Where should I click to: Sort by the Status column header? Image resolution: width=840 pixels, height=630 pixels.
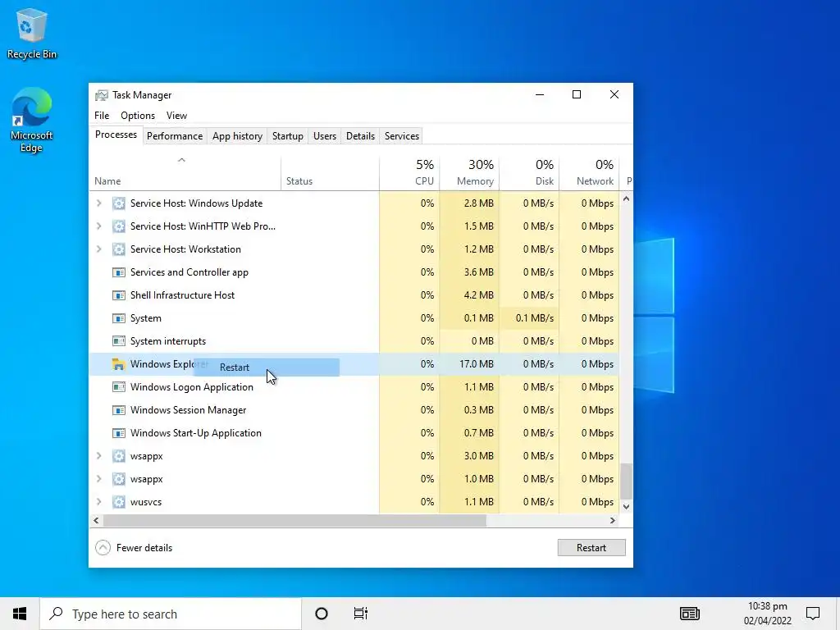click(330, 173)
